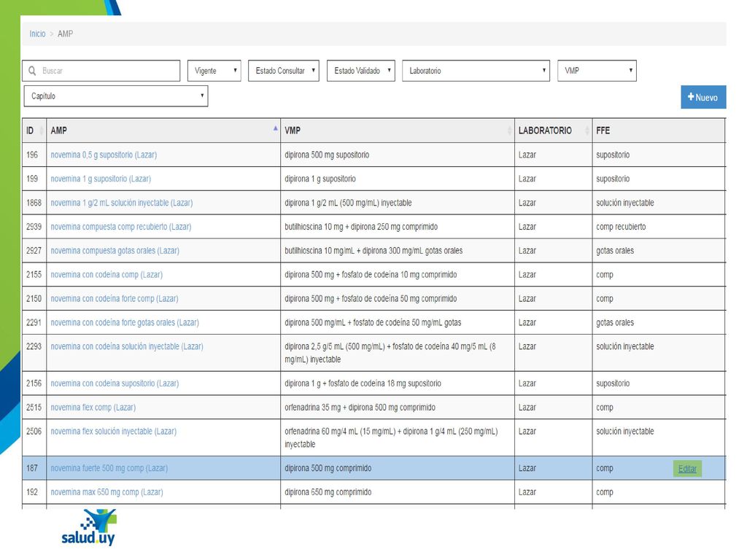Screen dimensions: 747x560
Task: Click AMP in the breadcrumb
Action: (x=65, y=34)
